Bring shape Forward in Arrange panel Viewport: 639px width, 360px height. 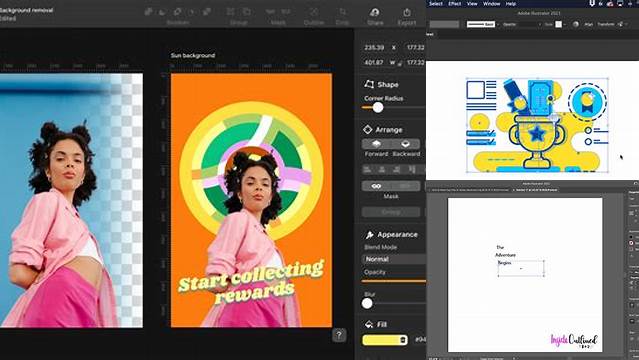376,144
